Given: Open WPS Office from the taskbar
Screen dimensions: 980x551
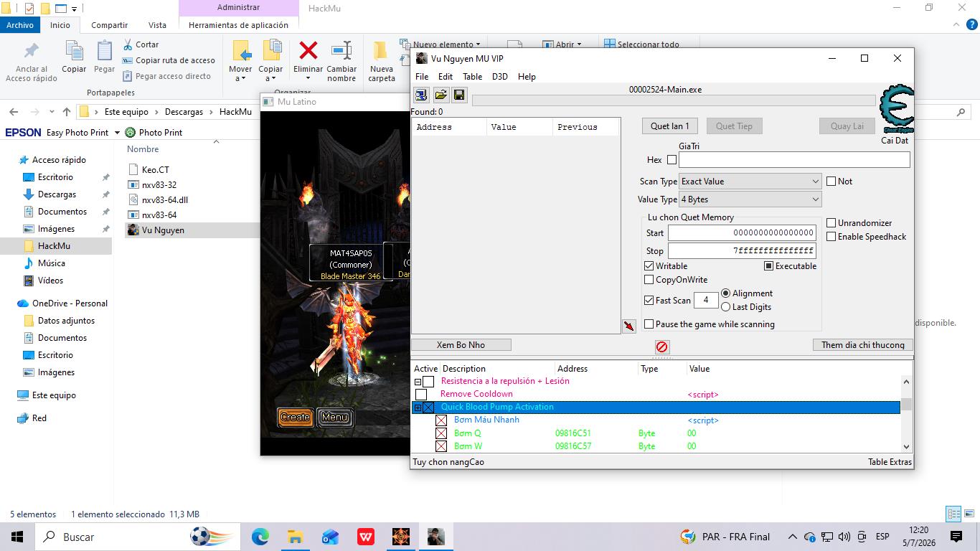Looking at the screenshot, I should coord(366,537).
